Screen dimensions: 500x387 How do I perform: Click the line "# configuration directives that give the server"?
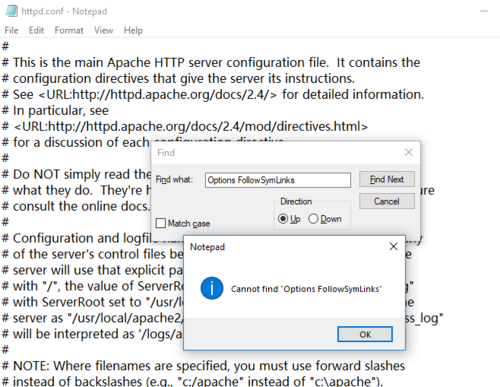[178, 79]
